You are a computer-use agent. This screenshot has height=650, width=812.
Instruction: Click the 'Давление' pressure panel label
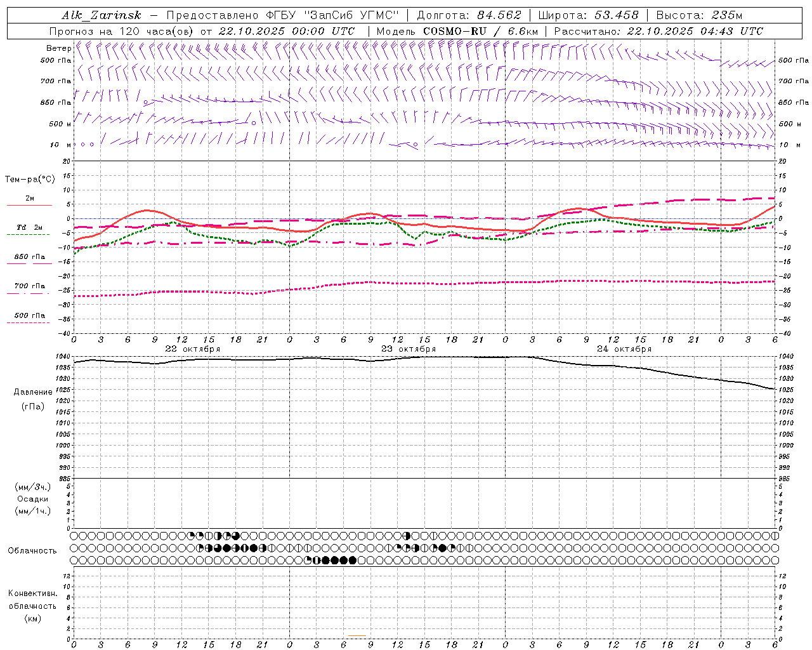33,392
